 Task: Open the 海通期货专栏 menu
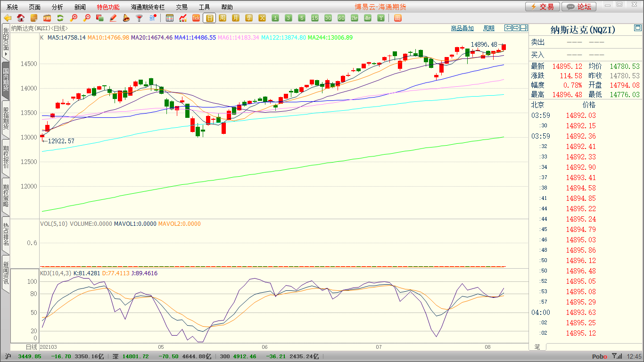pyautogui.click(x=148, y=7)
